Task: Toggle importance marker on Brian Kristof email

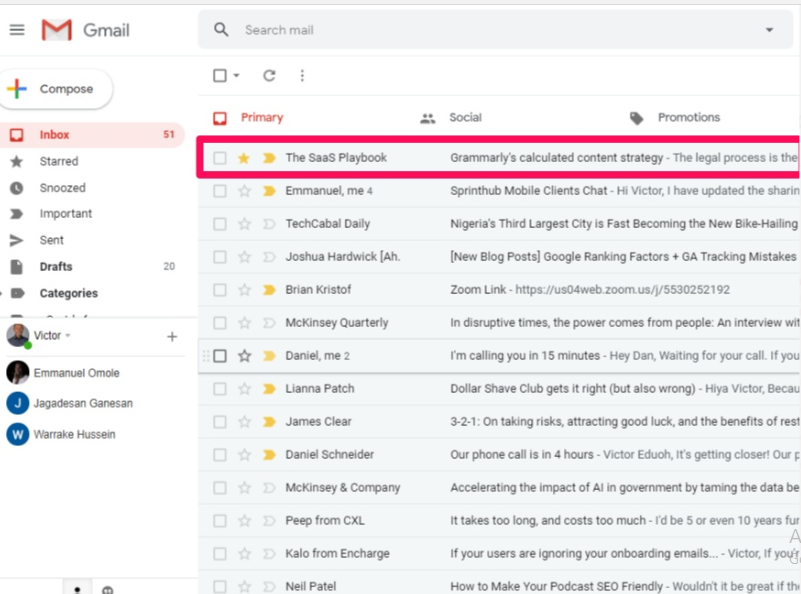Action: [269, 290]
